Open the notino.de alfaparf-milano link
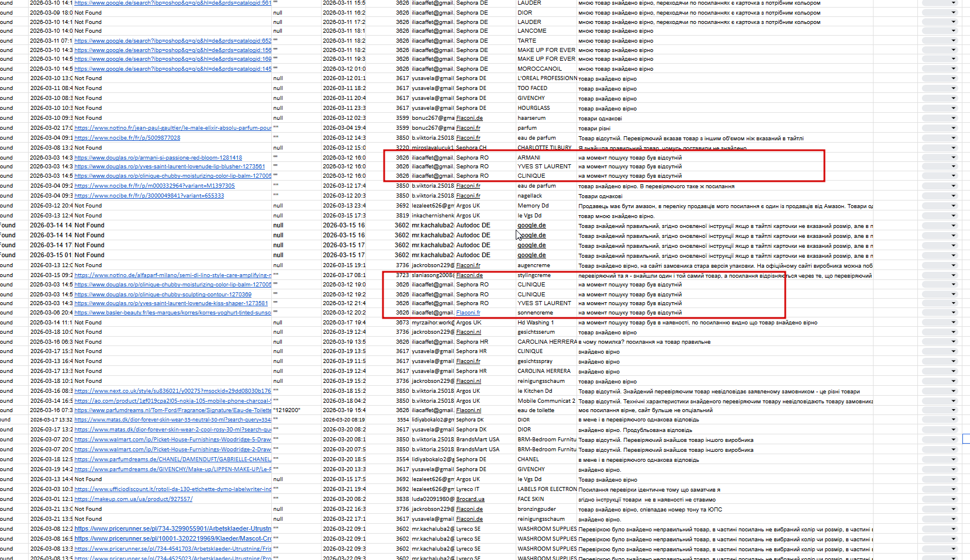970x560 pixels. pos(173,275)
